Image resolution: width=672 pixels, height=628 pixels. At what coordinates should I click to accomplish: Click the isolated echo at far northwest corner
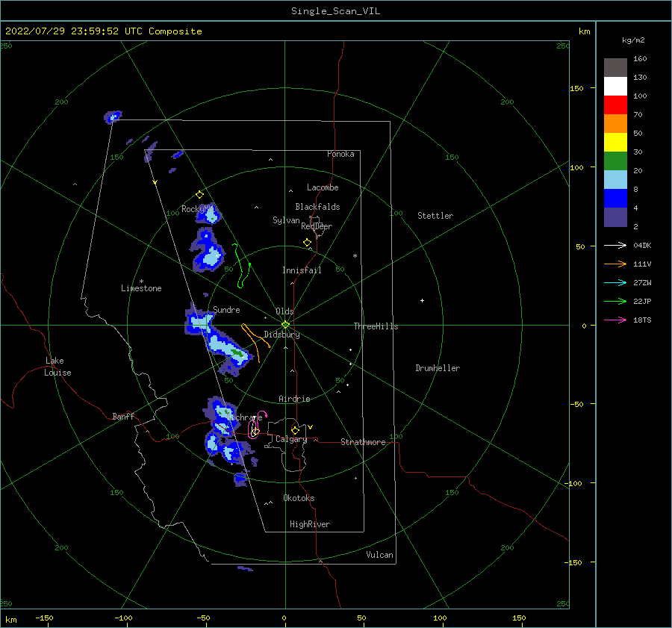113,116
